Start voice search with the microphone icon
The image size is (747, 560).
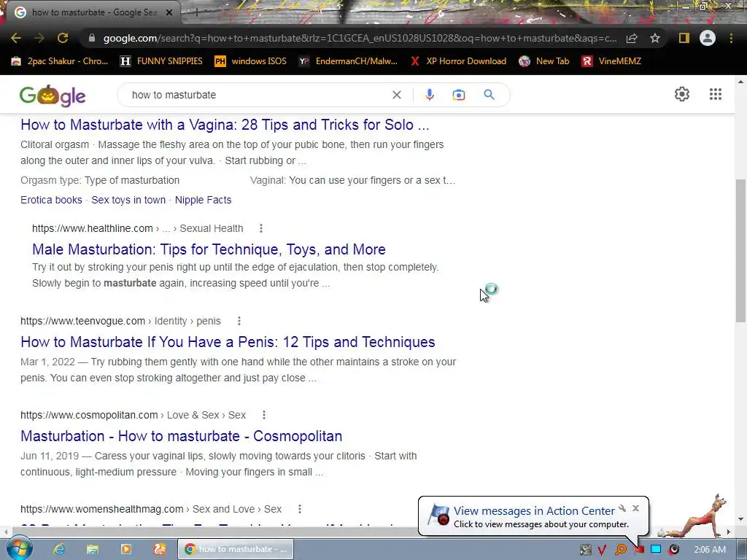click(429, 95)
